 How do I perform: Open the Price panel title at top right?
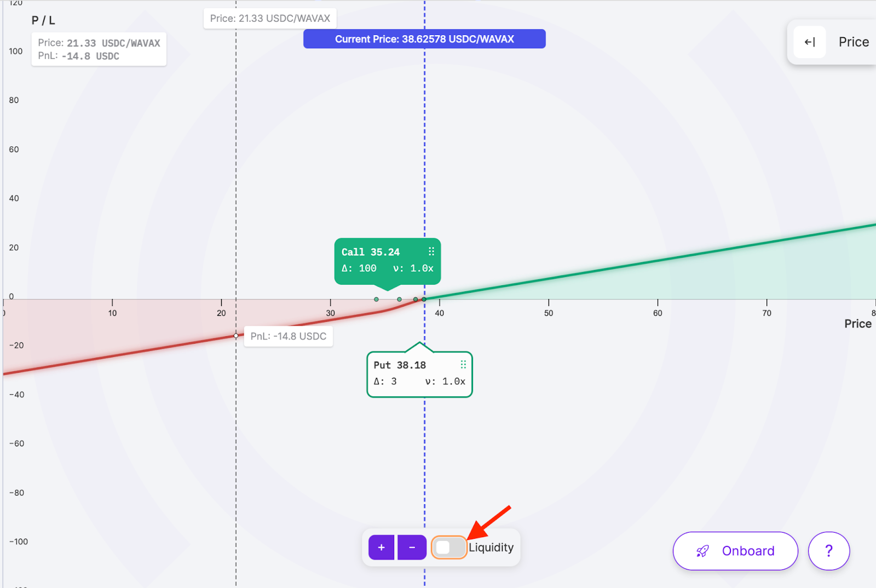click(x=853, y=42)
